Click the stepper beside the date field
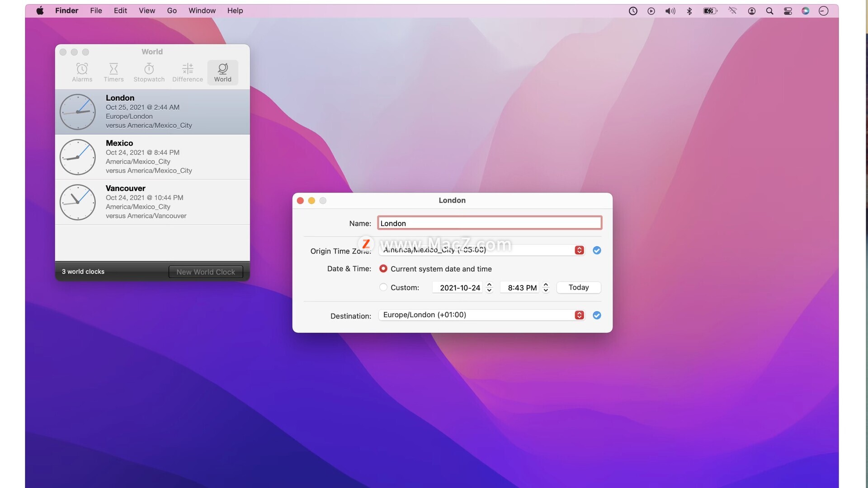868x488 pixels. click(x=489, y=287)
